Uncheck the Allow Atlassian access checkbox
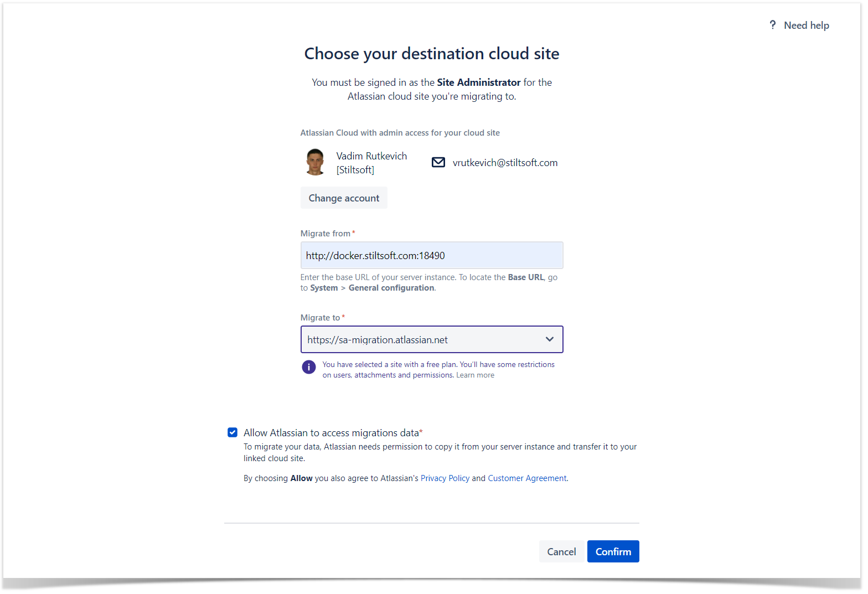The height and width of the screenshot is (594, 868). (232, 432)
